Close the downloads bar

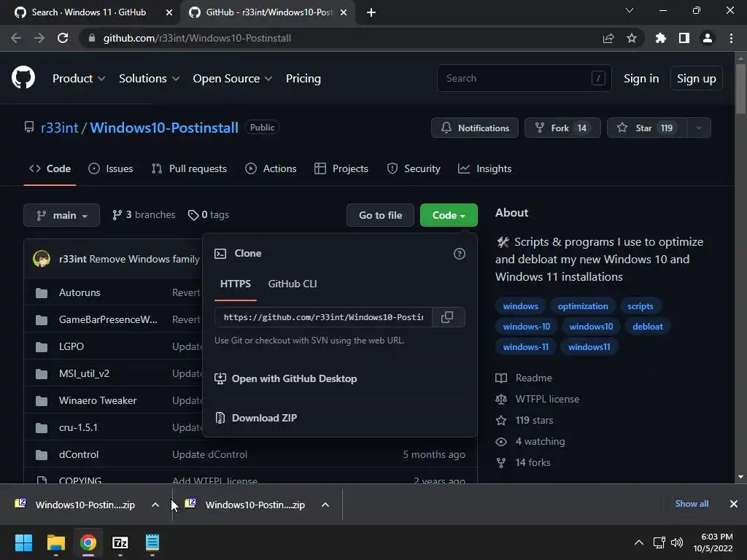[x=734, y=504]
